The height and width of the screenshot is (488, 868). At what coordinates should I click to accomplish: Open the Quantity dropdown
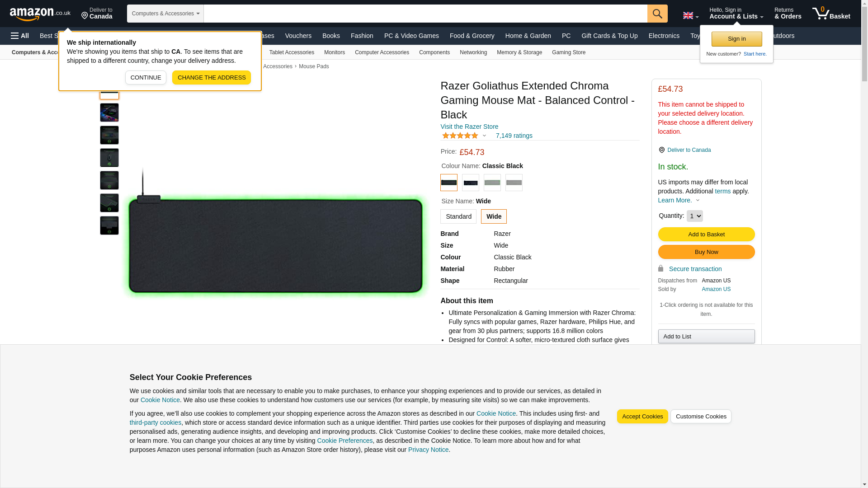point(695,216)
